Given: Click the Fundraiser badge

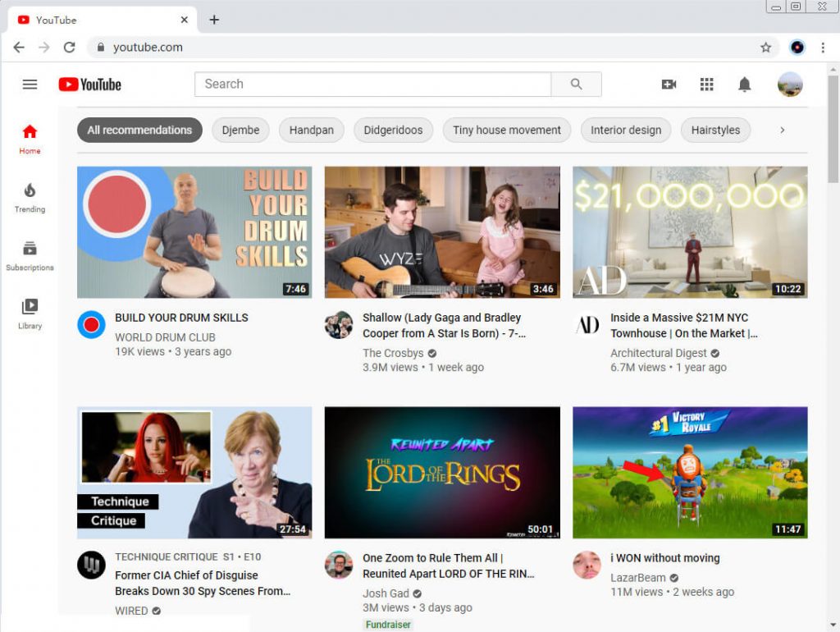Looking at the screenshot, I should coord(388,625).
